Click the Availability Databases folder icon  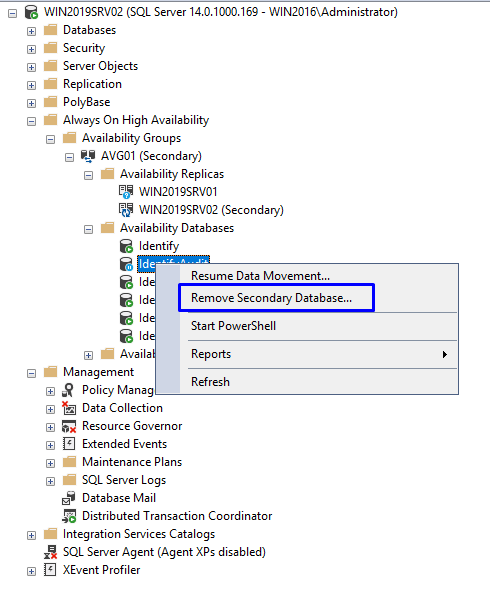(107, 228)
